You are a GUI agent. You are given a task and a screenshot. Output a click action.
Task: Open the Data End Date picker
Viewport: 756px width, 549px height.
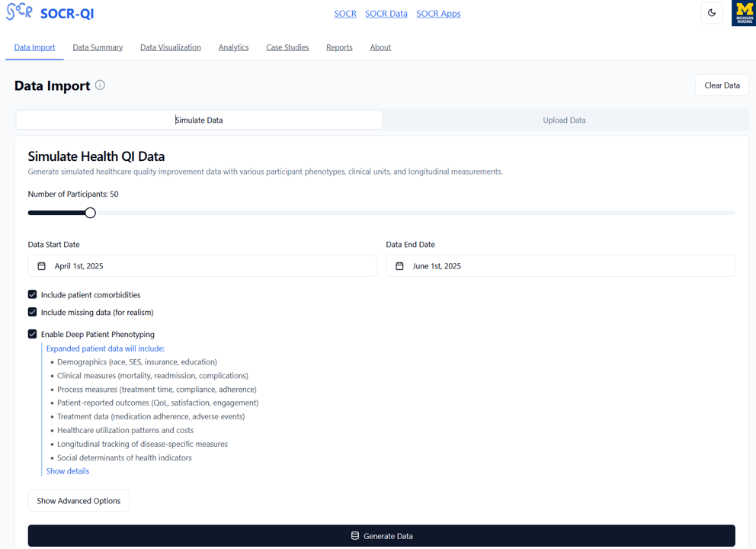[560, 266]
